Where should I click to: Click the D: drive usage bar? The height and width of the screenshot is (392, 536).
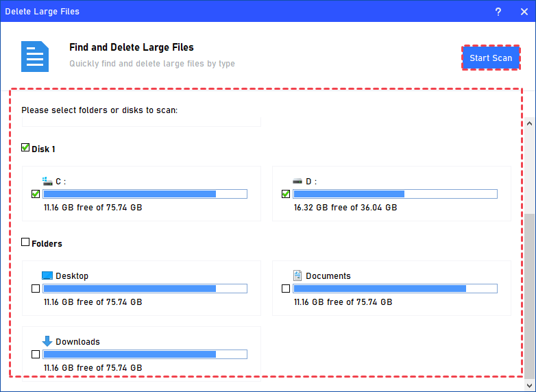pos(395,194)
